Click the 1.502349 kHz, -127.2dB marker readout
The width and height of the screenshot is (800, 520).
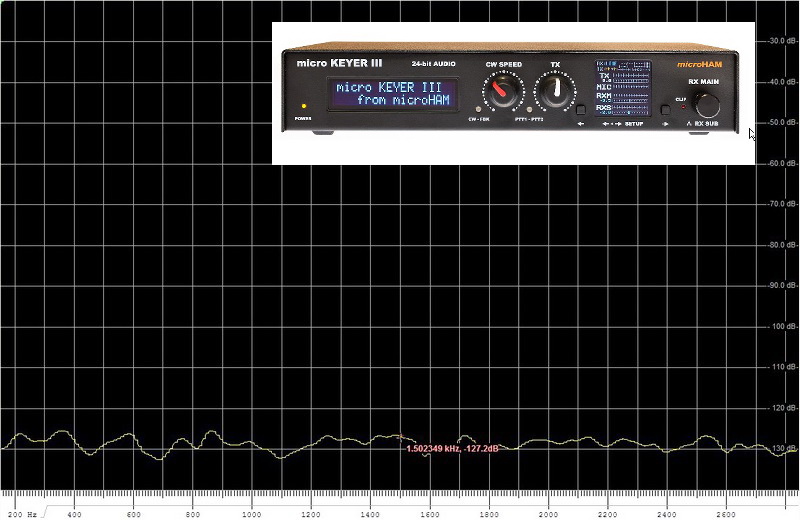click(x=452, y=449)
